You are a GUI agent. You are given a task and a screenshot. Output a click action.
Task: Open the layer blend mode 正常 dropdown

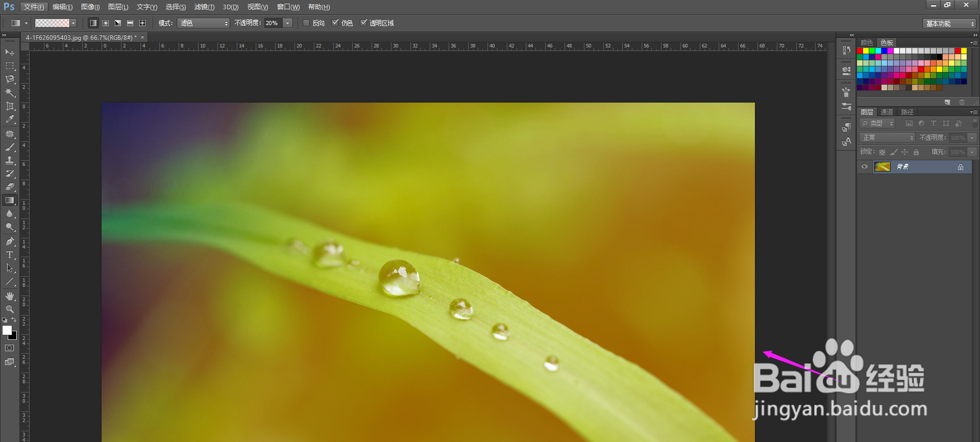tap(888, 138)
